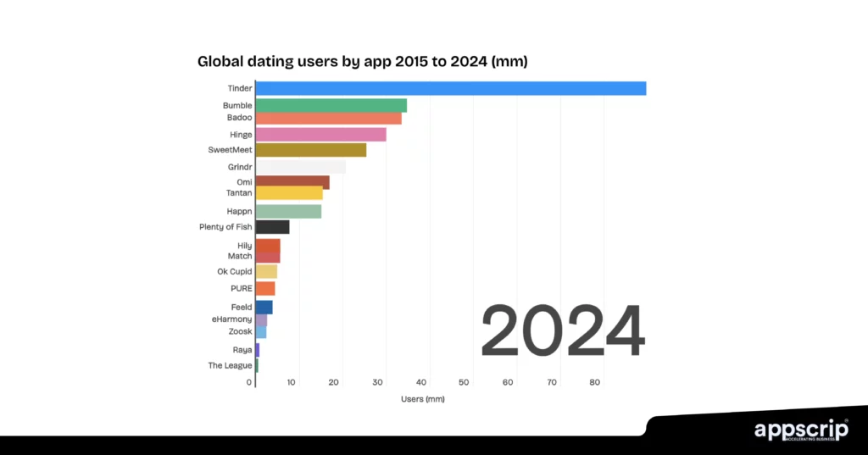Click the 'Happn' axis label
868x455 pixels.
tap(239, 212)
